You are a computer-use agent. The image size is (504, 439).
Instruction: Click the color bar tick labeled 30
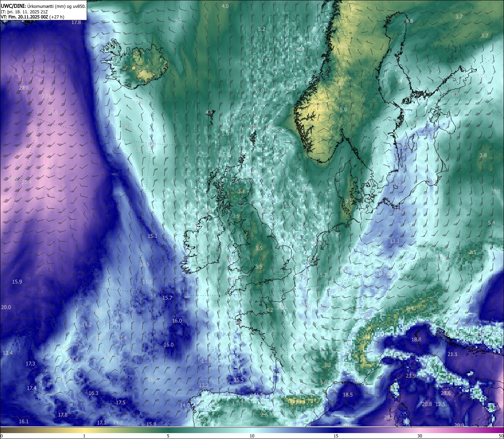tap(420, 436)
